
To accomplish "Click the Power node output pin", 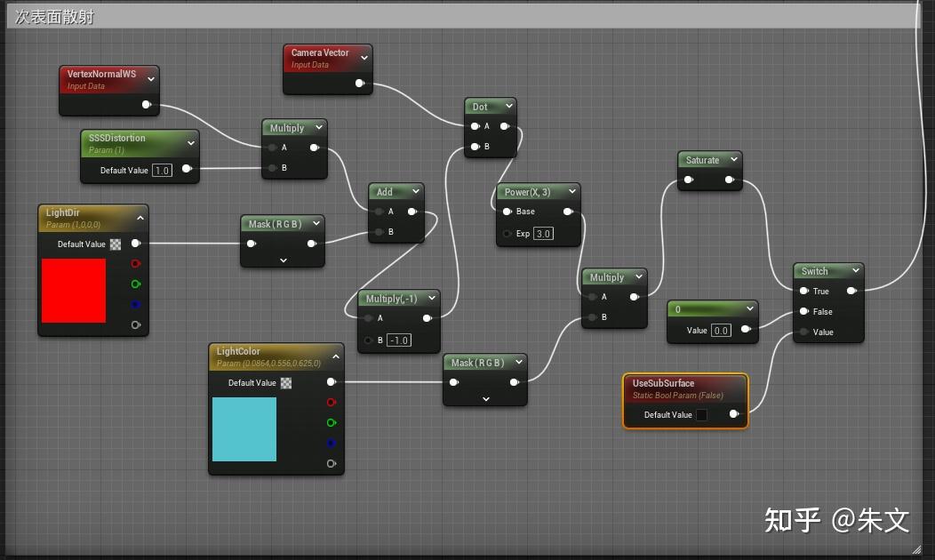I will tap(568, 212).
